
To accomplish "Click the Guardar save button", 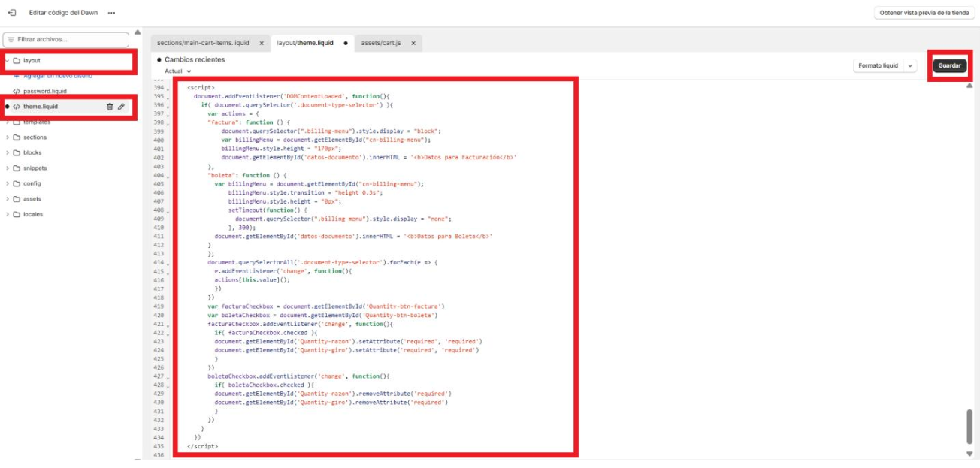I will pos(949,66).
